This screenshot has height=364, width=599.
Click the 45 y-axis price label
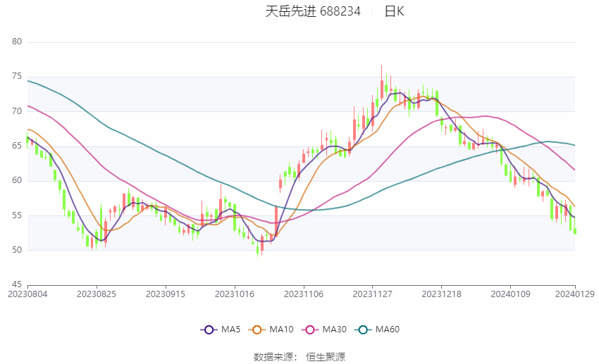click(17, 284)
